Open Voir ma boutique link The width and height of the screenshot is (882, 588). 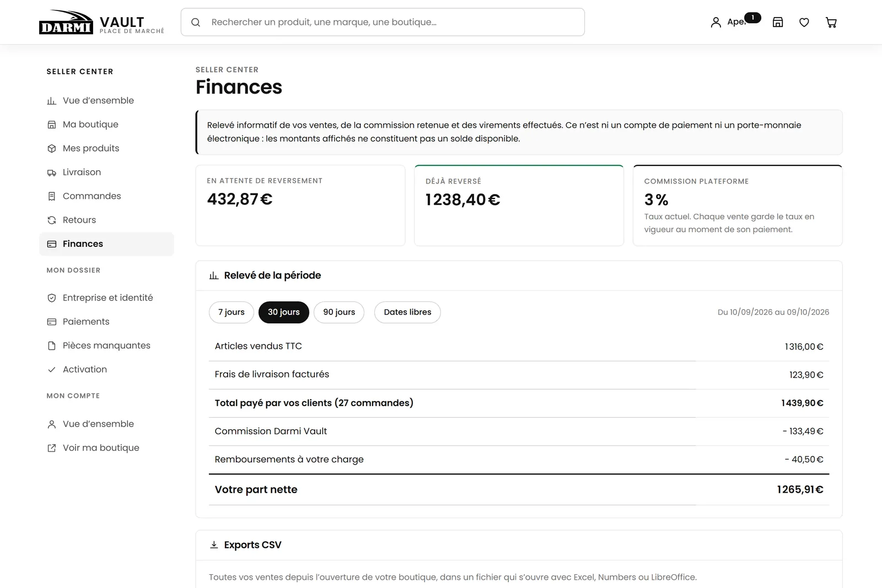[106, 448]
